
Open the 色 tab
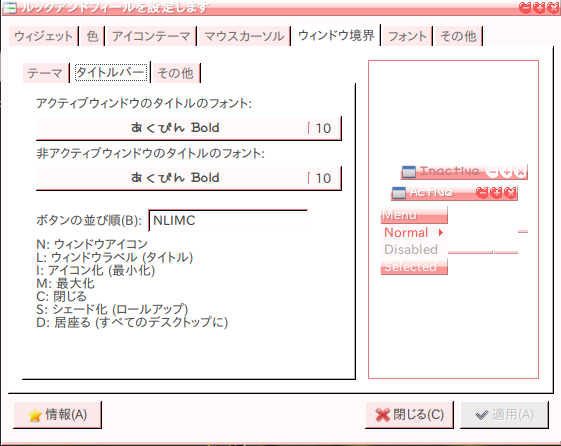tap(92, 36)
